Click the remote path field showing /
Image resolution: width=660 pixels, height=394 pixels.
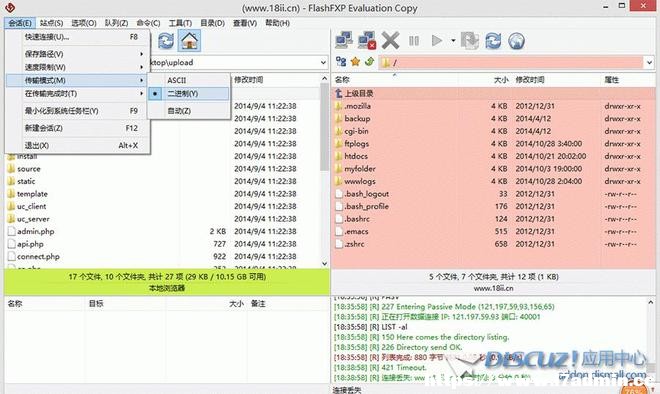pos(510,63)
